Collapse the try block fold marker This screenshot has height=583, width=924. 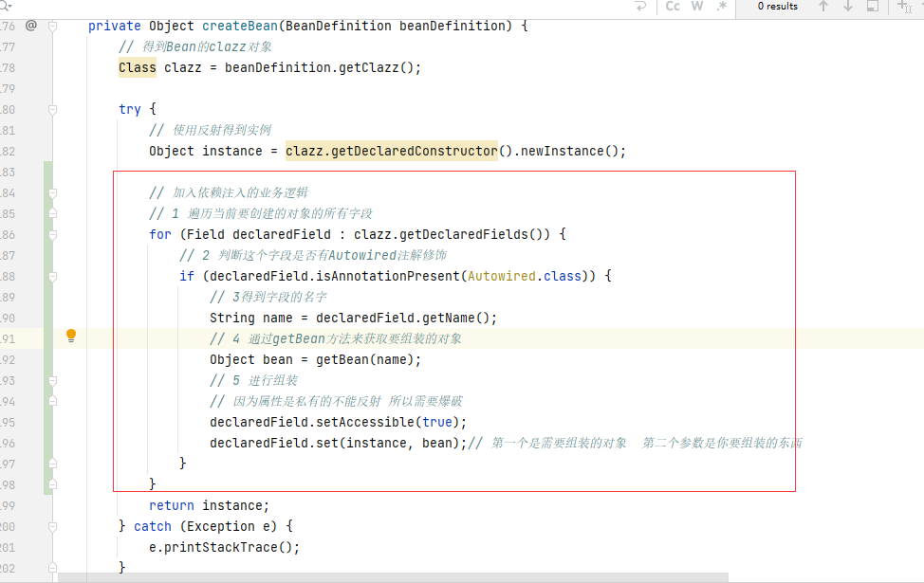pyautogui.click(x=53, y=109)
